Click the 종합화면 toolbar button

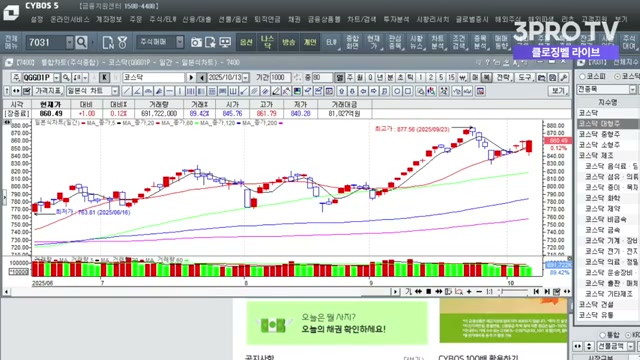tap(352, 42)
